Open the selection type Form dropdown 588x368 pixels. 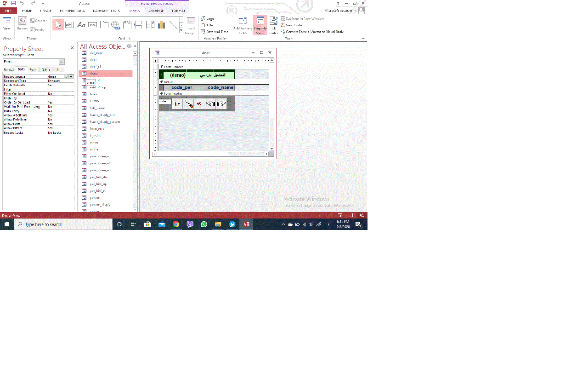[x=62, y=62]
